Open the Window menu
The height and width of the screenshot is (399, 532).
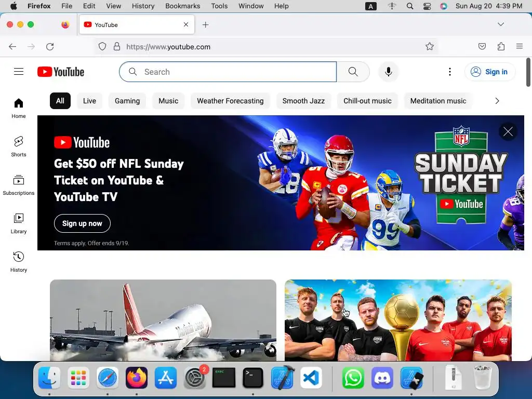251,6
